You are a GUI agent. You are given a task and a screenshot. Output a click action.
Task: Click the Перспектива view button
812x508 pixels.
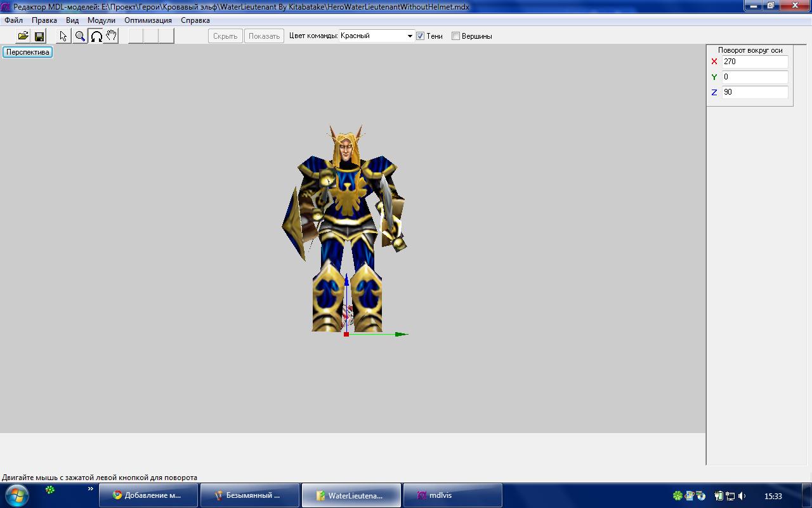coord(28,52)
